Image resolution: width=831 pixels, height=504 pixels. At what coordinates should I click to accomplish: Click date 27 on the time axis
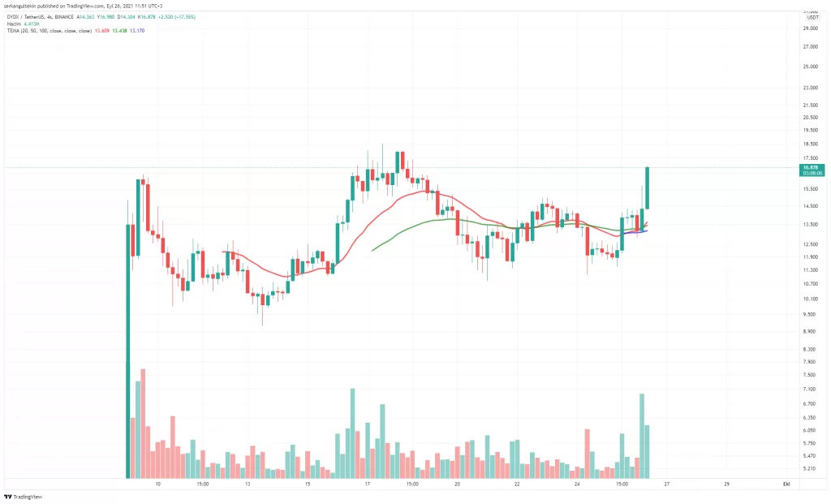pos(666,484)
